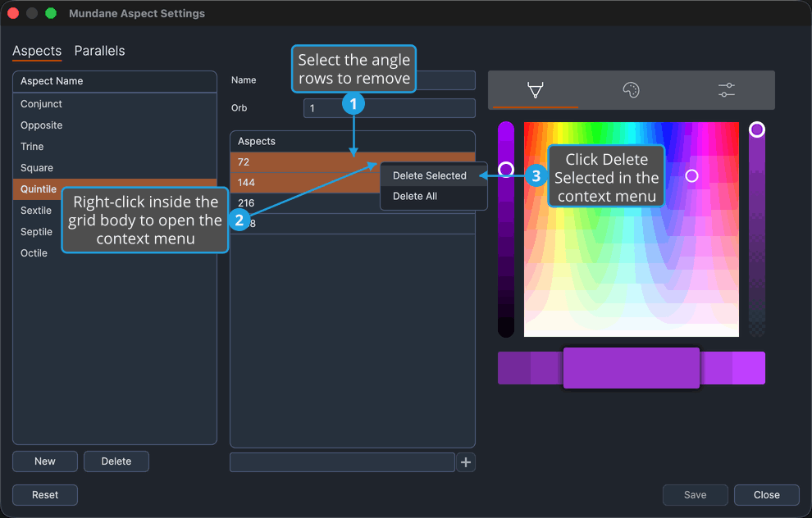This screenshot has height=518, width=812.
Task: Open the palette tab icon
Action: click(631, 90)
